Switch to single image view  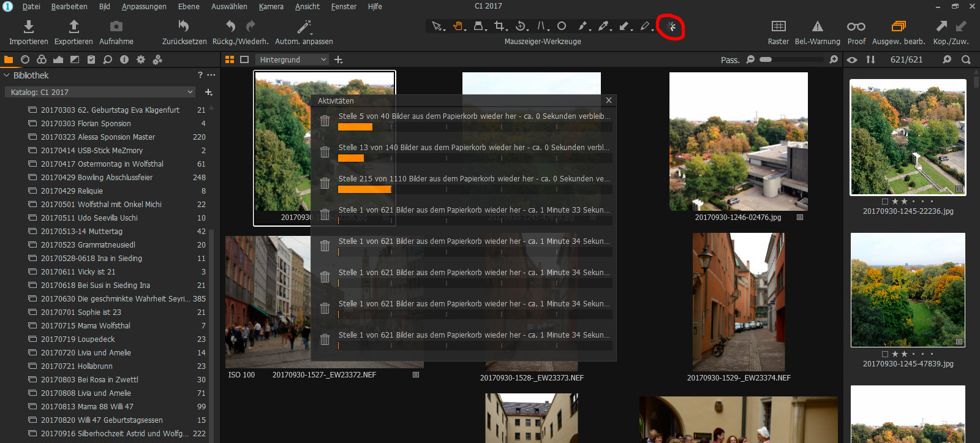244,59
